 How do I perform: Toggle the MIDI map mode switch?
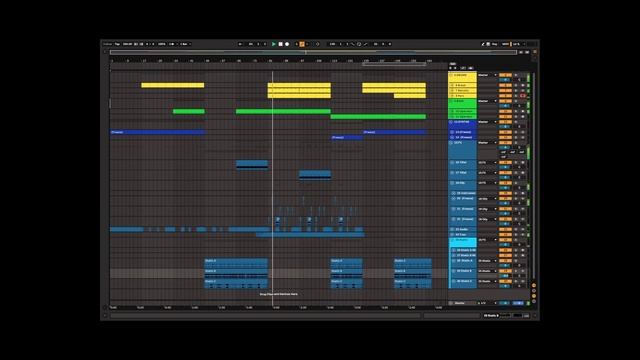click(505, 44)
